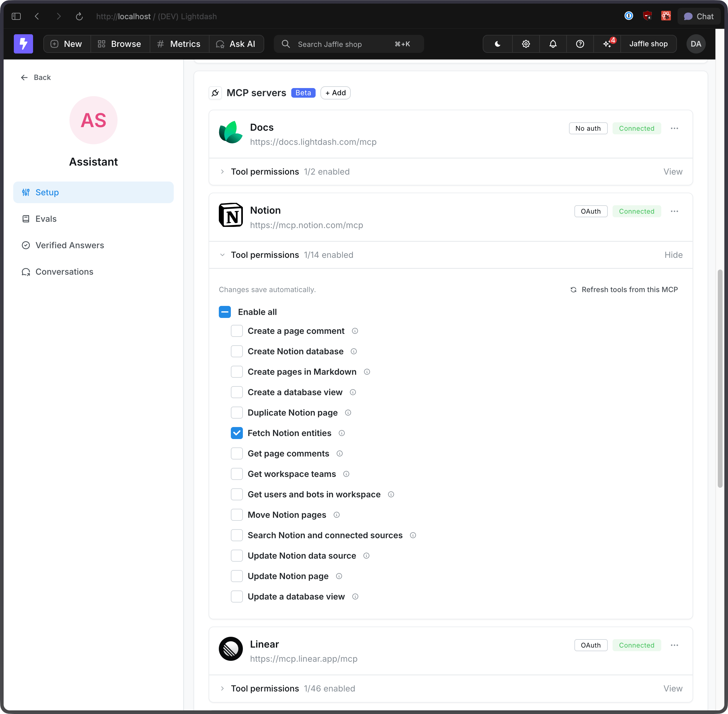
Task: Select Setup in the sidebar
Action: coord(93,192)
